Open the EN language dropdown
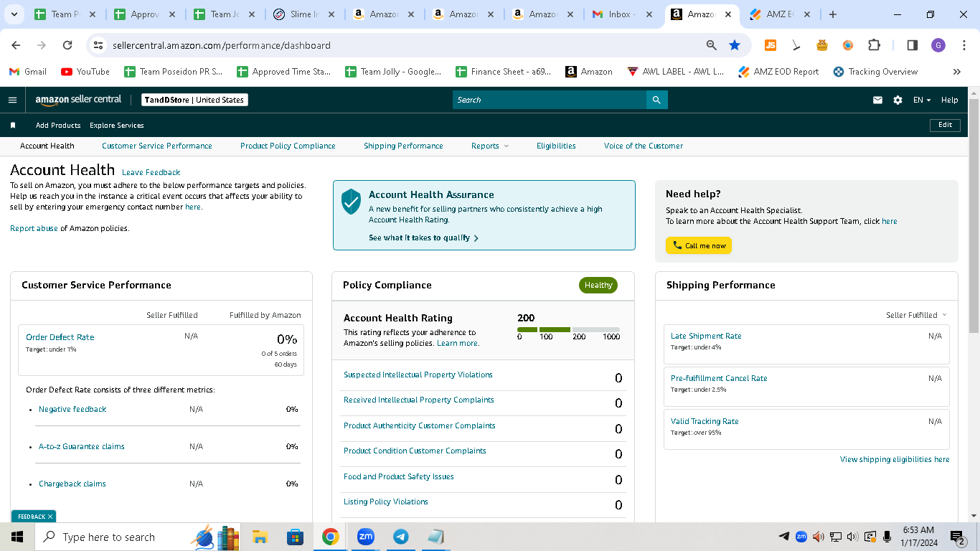 point(922,100)
